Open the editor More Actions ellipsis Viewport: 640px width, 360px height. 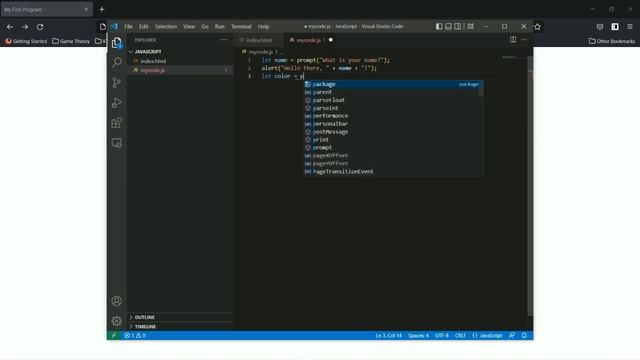pyautogui.click(x=524, y=40)
